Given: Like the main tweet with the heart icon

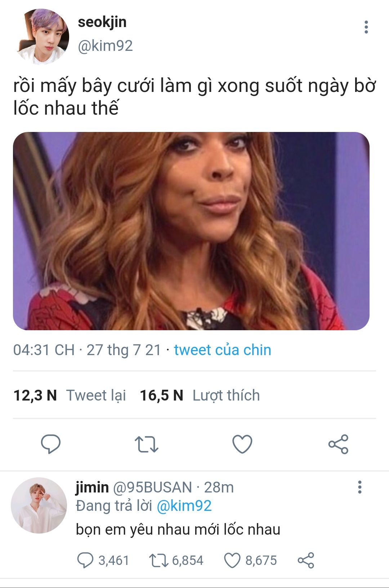Looking at the screenshot, I should [242, 444].
